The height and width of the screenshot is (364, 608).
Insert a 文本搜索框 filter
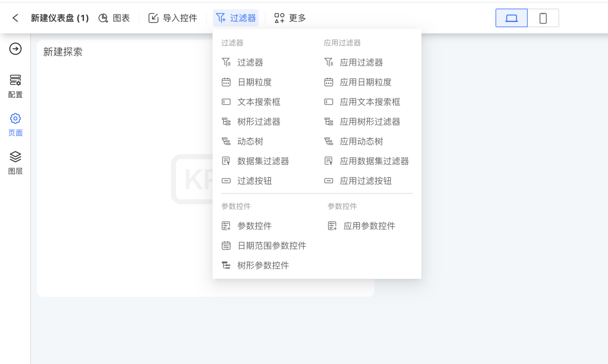258,102
